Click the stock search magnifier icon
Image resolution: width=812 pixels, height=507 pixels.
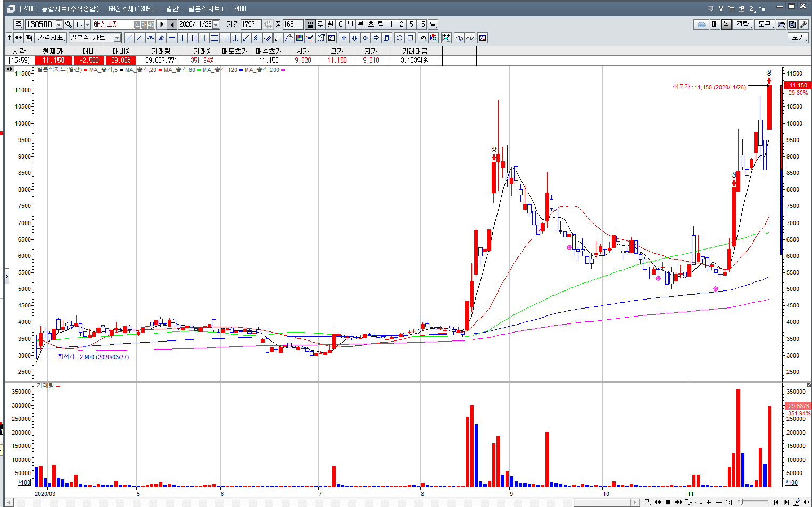point(69,24)
